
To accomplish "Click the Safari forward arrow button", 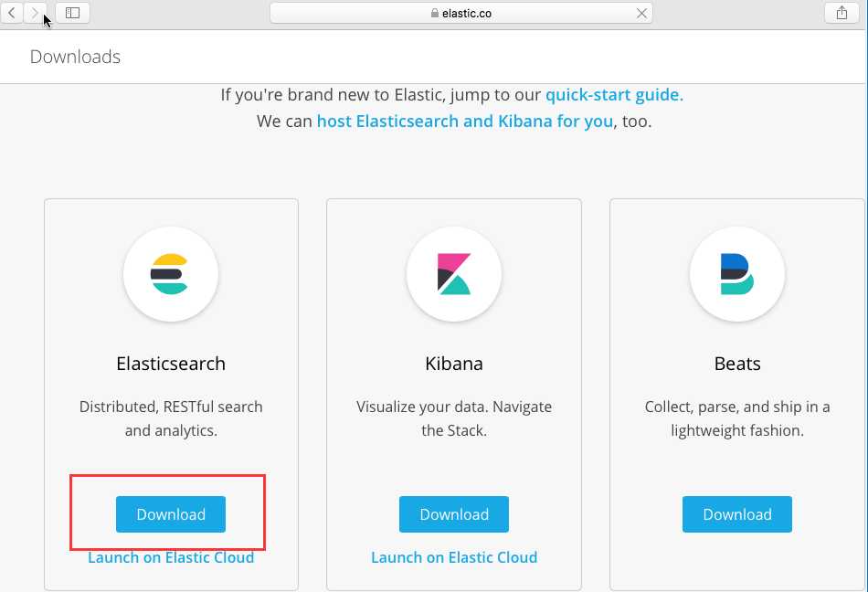I will (35, 13).
